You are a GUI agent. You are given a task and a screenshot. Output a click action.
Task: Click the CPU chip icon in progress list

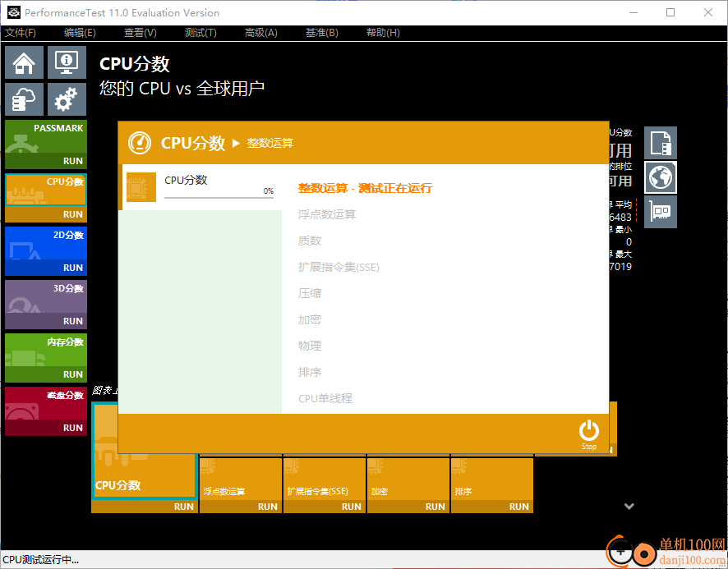click(141, 187)
